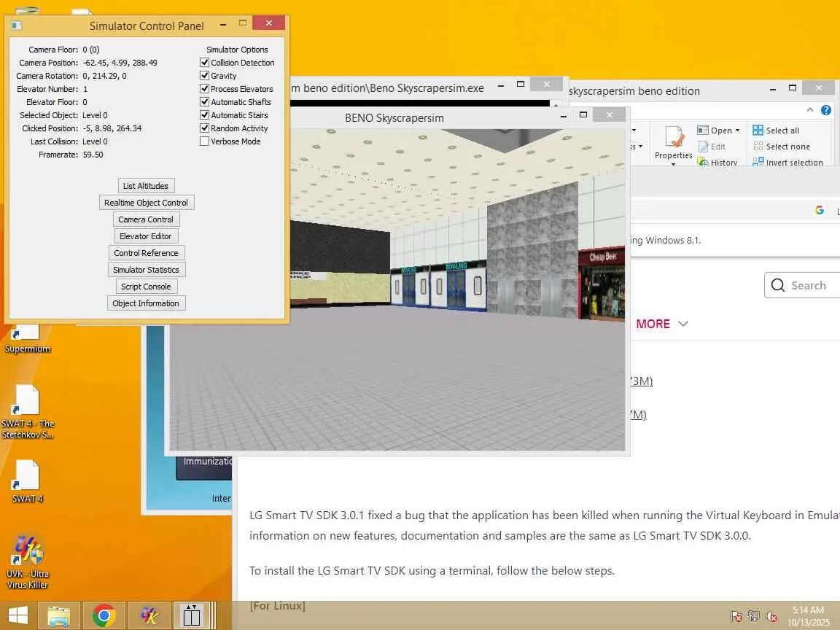This screenshot has width=840, height=630.
Task: Open File Explorer from taskbar
Action: tap(59, 615)
